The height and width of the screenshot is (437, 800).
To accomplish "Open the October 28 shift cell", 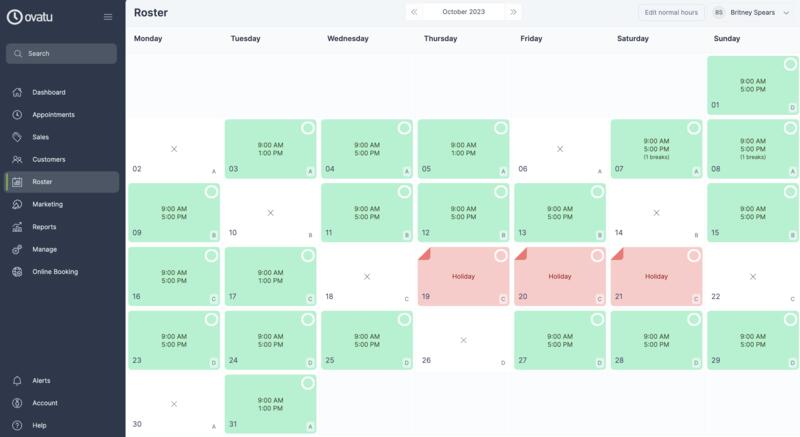I will (656, 340).
